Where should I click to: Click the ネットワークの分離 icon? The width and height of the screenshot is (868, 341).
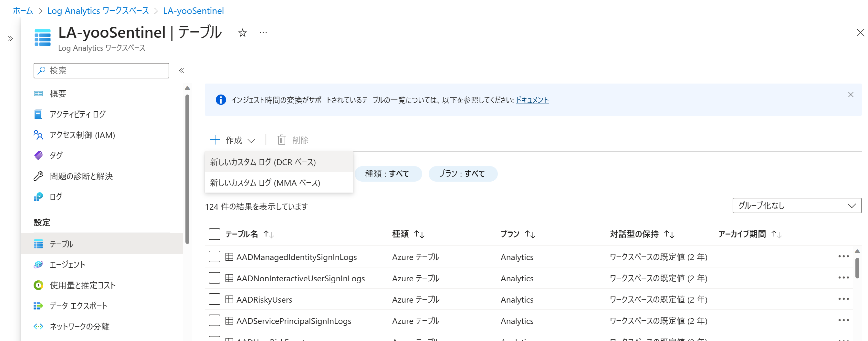[38, 326]
